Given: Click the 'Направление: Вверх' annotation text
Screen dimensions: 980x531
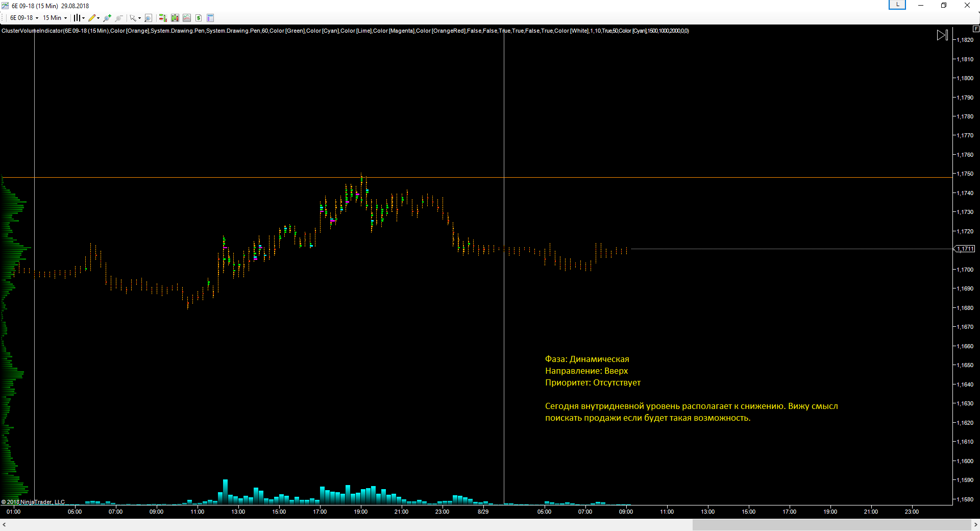Looking at the screenshot, I should 586,371.
